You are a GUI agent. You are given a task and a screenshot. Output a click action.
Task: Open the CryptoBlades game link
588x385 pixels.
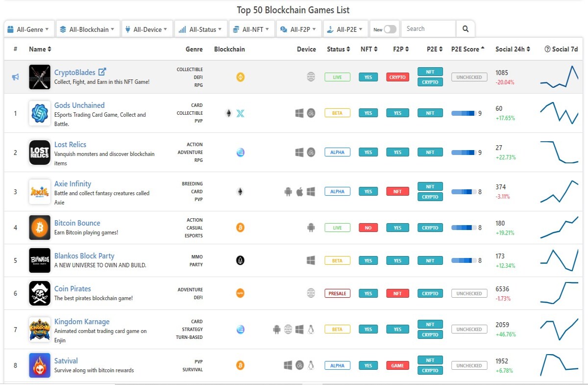click(74, 73)
